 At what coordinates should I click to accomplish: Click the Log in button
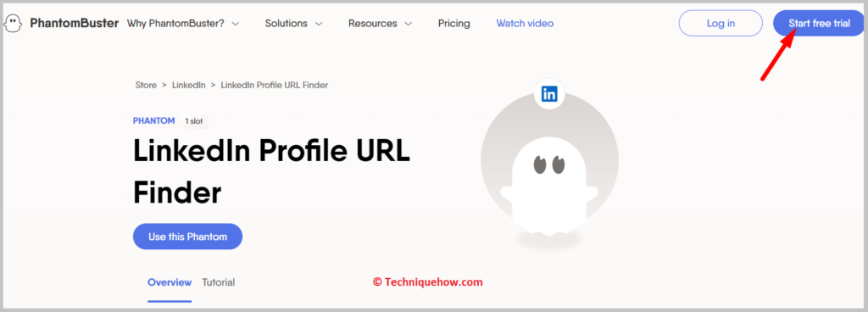721,23
